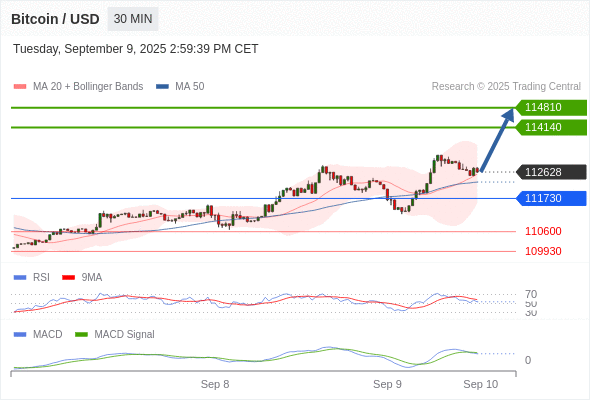Screen dimensions: 590x400
Task: Click the blue MACD legend swatch
Action: tap(20, 335)
